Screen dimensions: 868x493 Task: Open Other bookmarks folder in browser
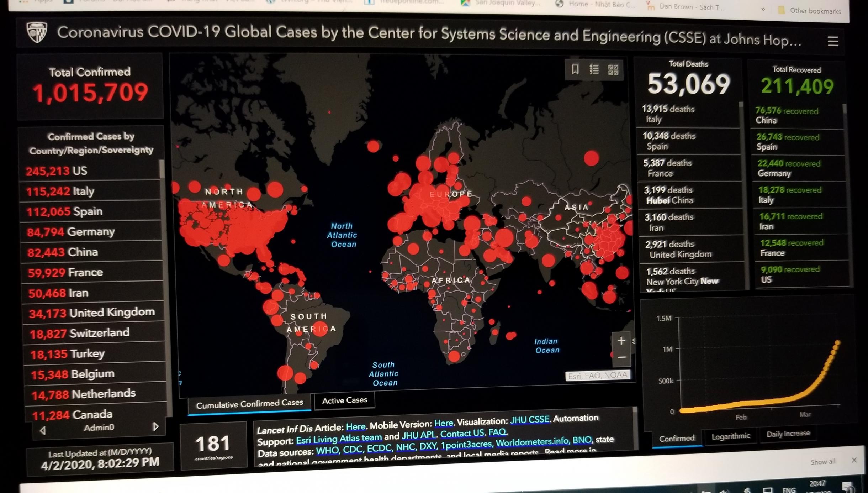click(809, 11)
